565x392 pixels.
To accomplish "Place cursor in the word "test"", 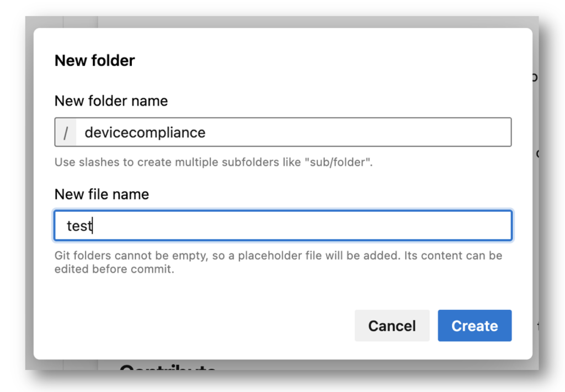I will [79, 226].
